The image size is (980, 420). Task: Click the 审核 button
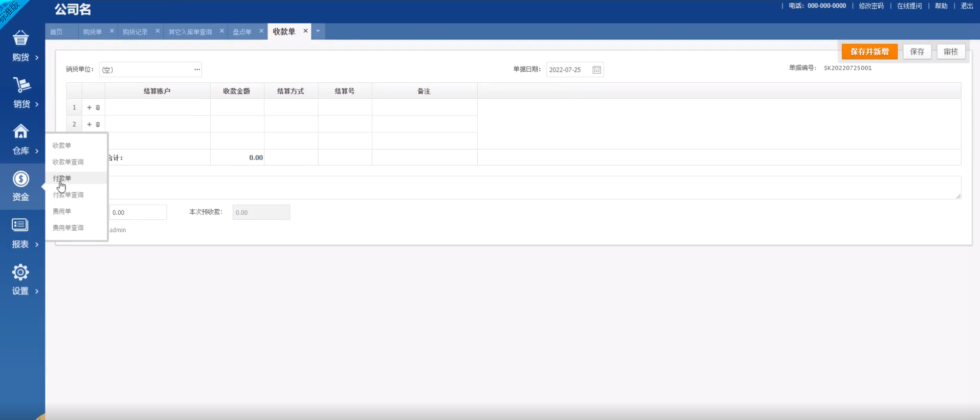coord(950,52)
